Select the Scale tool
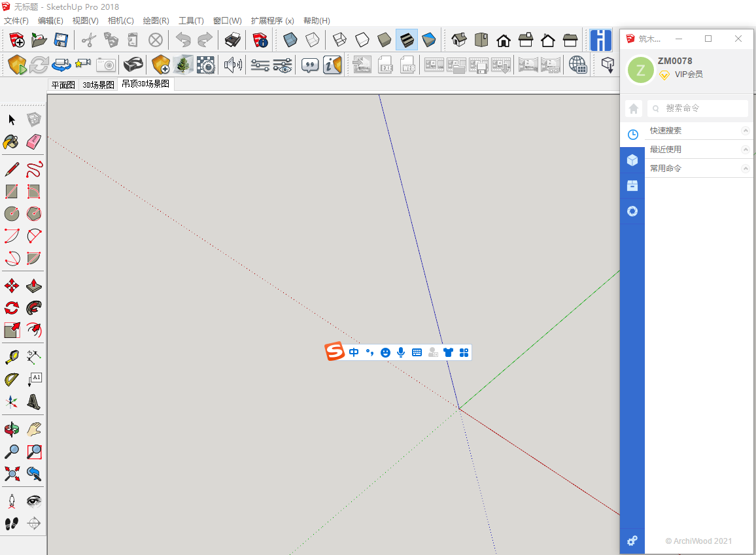756x555 pixels. [x=12, y=330]
